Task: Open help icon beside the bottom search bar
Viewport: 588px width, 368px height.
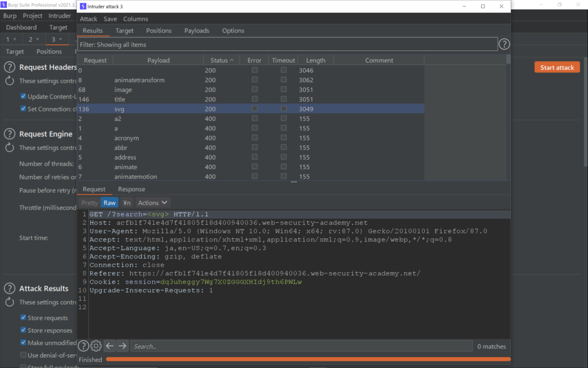Action: click(x=83, y=346)
